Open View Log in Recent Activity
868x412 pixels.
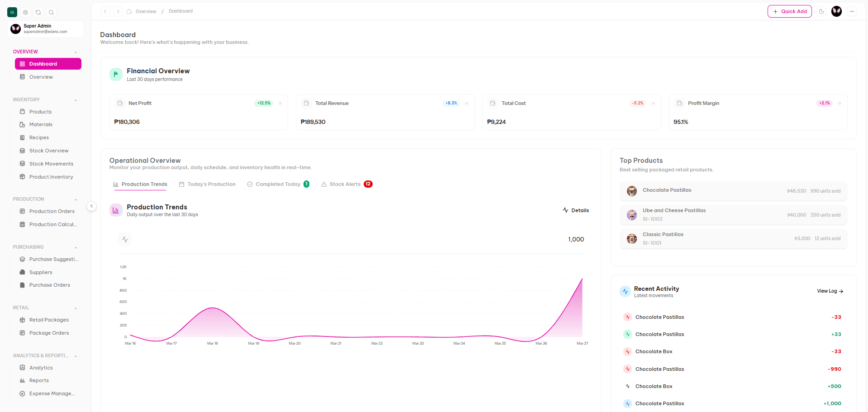[830, 291]
